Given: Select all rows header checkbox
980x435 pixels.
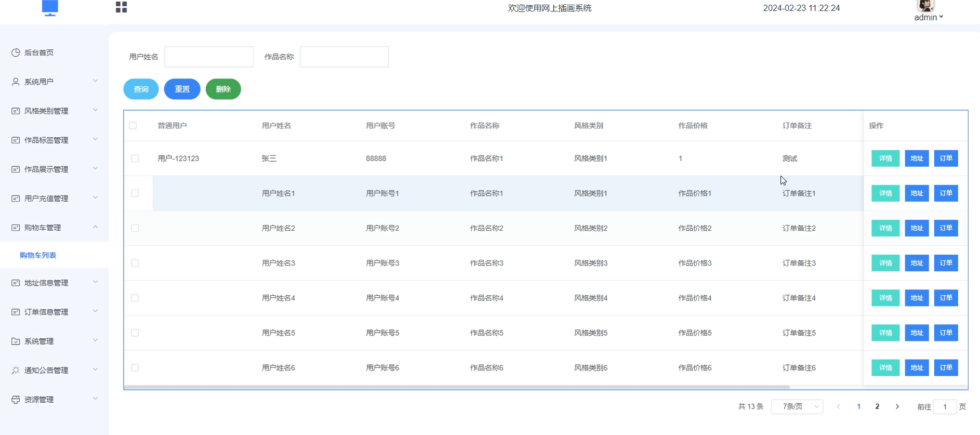Looking at the screenshot, I should pyautogui.click(x=133, y=125).
